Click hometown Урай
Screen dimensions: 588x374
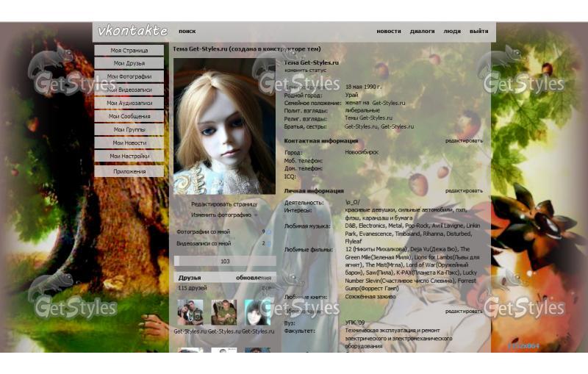pos(351,96)
